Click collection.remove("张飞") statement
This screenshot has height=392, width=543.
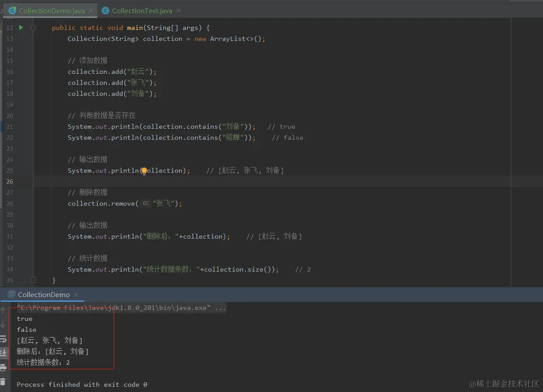pos(125,203)
